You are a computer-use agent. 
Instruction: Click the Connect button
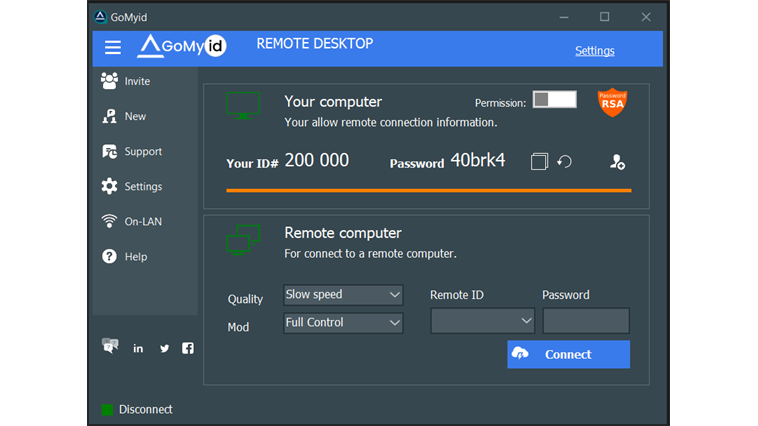point(568,354)
